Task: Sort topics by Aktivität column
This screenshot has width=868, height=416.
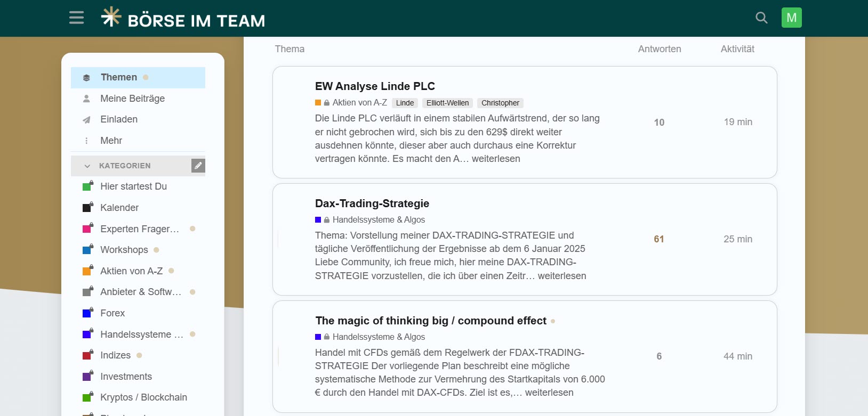Action: [737, 49]
